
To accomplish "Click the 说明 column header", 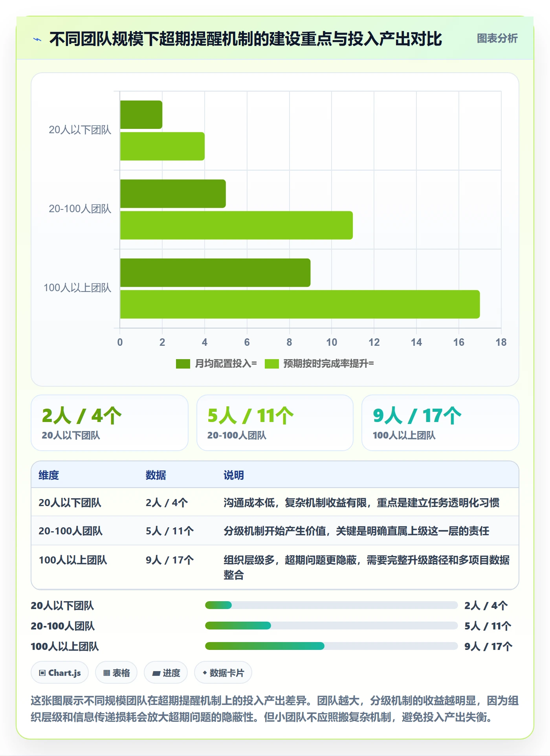I will pyautogui.click(x=234, y=475).
